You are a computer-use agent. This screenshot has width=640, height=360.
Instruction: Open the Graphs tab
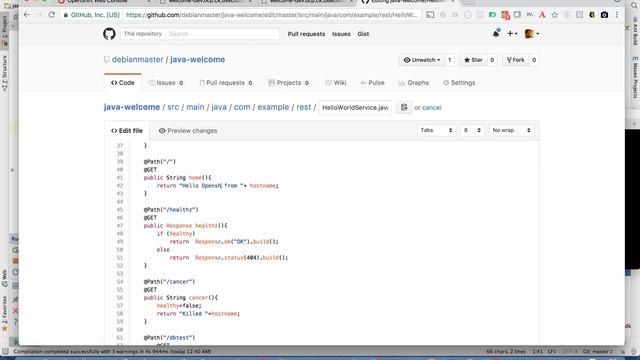tap(413, 83)
